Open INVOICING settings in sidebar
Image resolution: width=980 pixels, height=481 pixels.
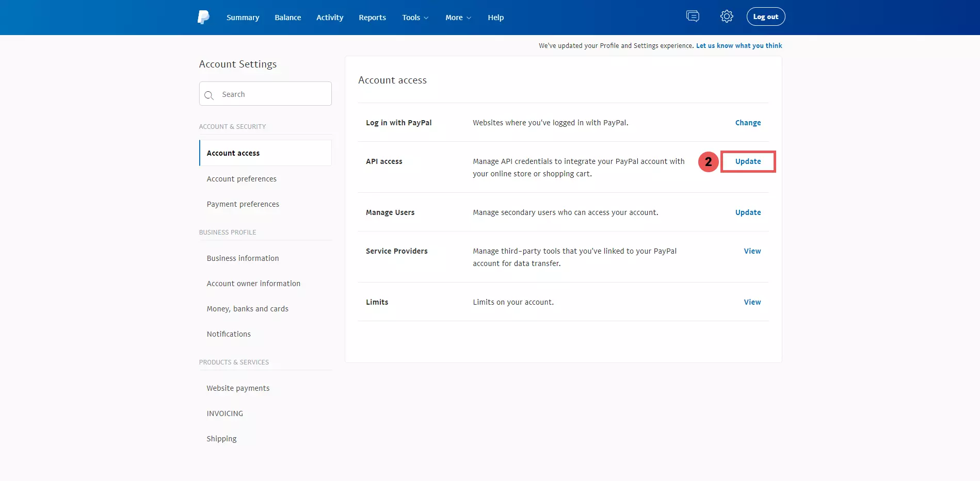(225, 413)
